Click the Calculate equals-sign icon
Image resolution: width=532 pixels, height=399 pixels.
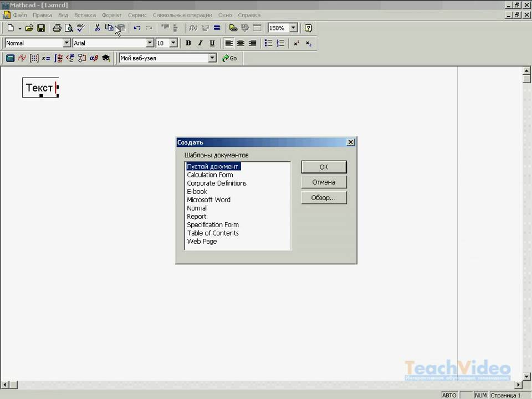(x=217, y=28)
